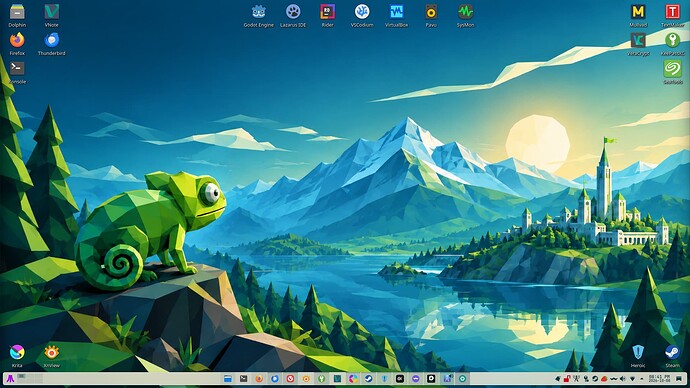The width and height of the screenshot is (690, 388).
Task: Open Godot Engine desktop icon
Action: (258, 15)
